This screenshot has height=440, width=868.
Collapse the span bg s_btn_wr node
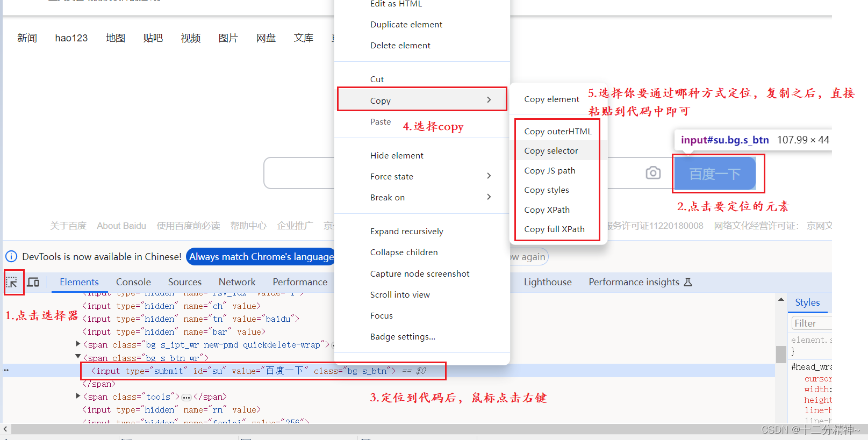(x=78, y=356)
